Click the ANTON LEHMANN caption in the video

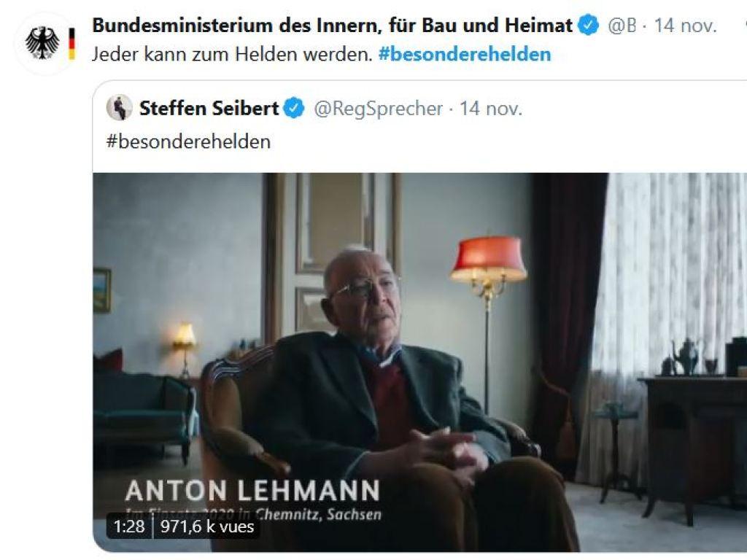pos(252,491)
